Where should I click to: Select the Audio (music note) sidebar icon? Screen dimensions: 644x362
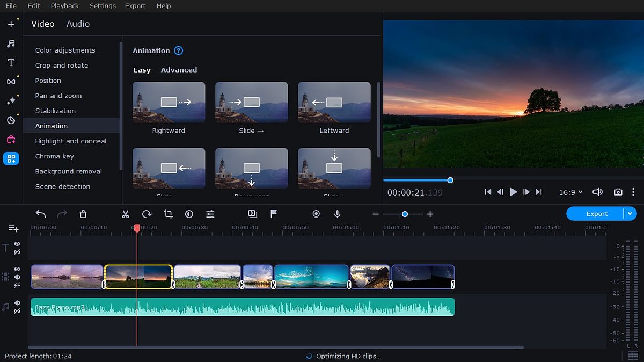(x=12, y=44)
